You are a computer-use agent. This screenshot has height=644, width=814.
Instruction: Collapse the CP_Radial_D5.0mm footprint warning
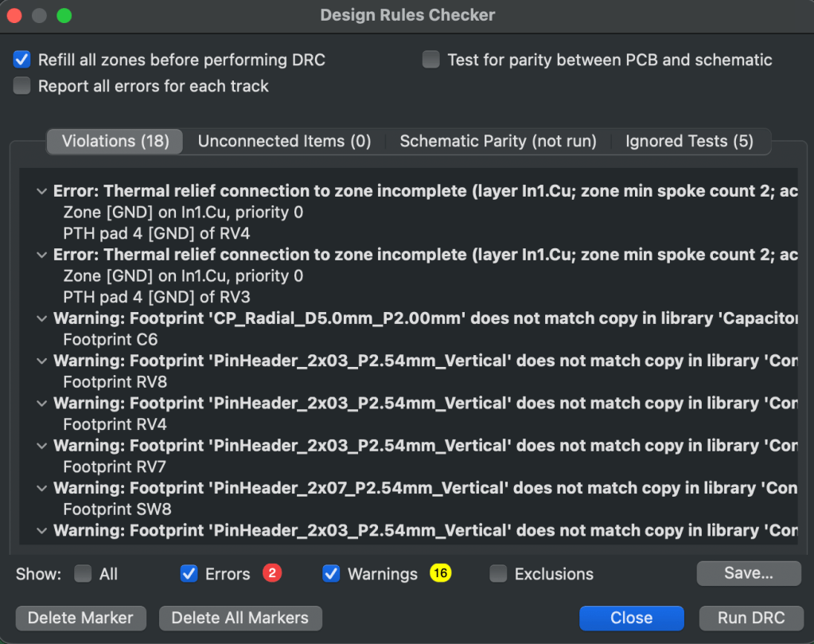pos(41,318)
